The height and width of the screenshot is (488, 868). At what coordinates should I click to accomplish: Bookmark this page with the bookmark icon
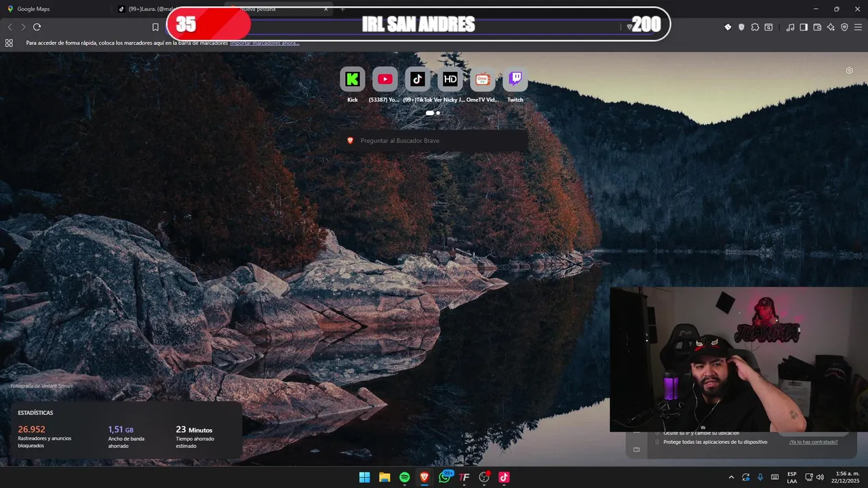point(155,27)
